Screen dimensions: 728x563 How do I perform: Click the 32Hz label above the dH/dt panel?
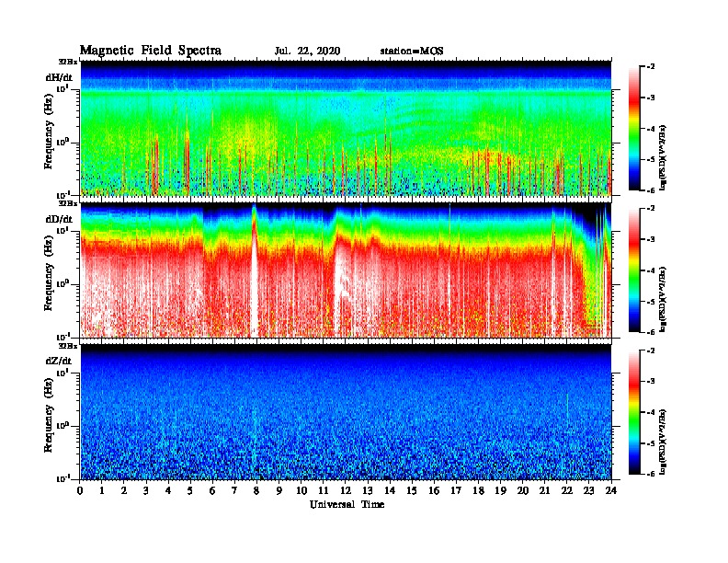tap(68, 62)
